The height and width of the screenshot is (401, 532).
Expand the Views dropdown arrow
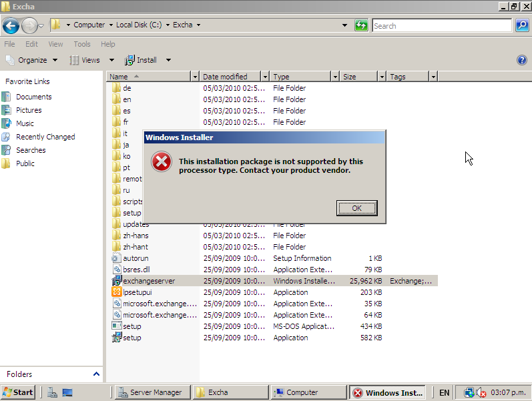pos(111,60)
